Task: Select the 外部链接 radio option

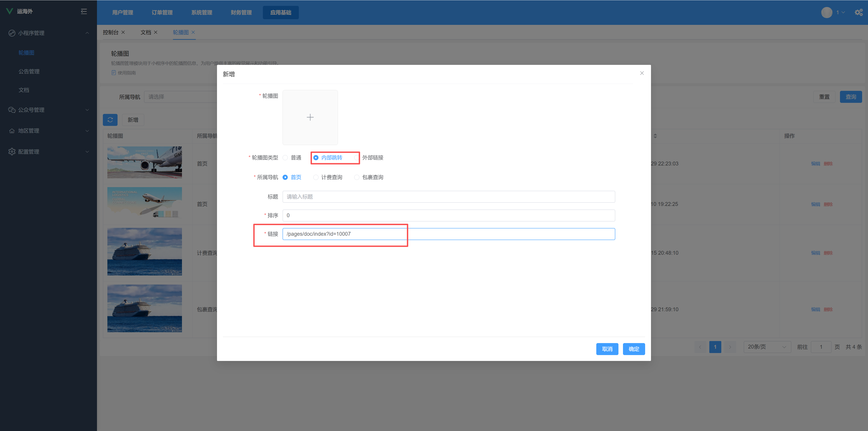Action: tap(356, 158)
